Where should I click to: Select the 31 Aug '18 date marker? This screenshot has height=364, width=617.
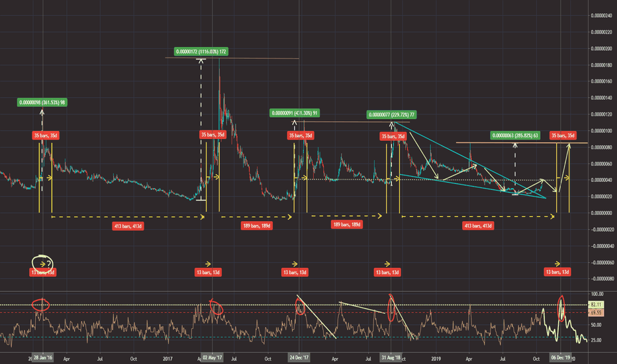pyautogui.click(x=391, y=357)
